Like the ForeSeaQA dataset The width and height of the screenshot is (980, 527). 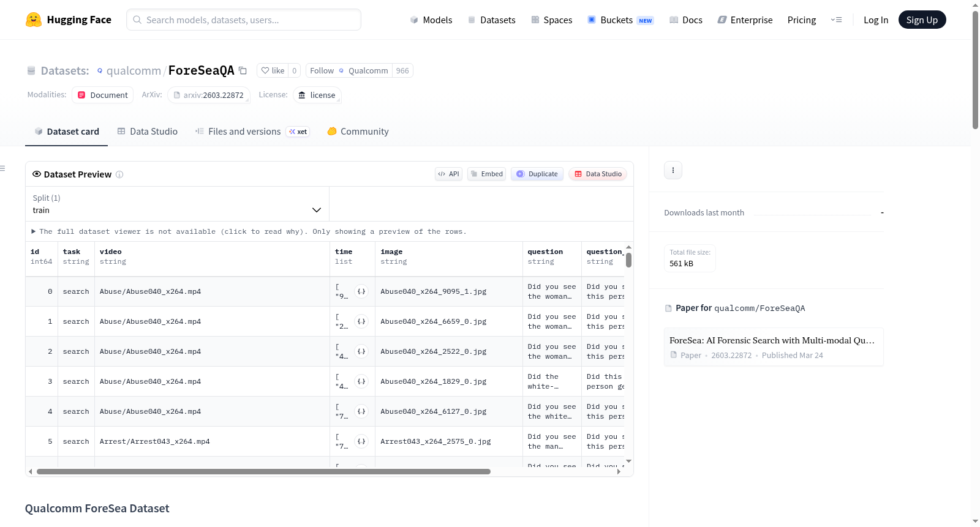[273, 70]
